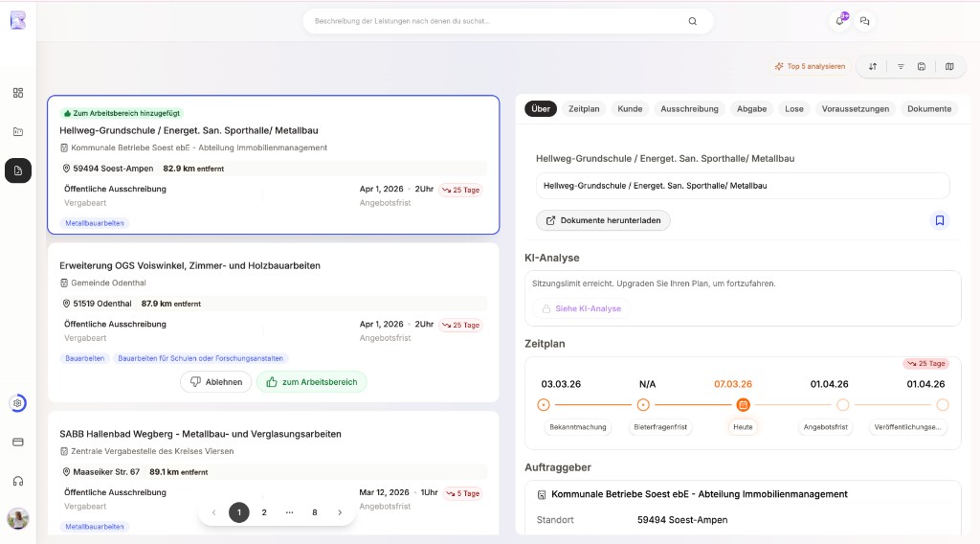Click the sort arrows icon

pyautogui.click(x=873, y=66)
